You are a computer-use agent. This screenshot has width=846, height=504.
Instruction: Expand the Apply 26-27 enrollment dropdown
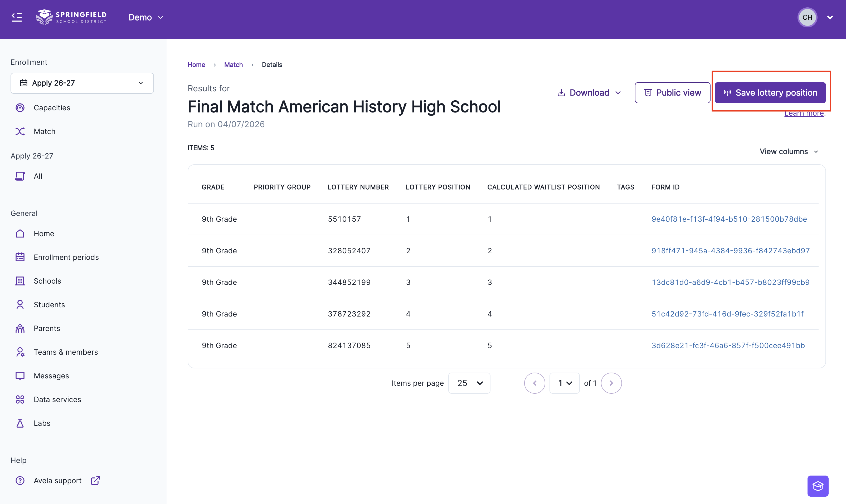click(82, 83)
